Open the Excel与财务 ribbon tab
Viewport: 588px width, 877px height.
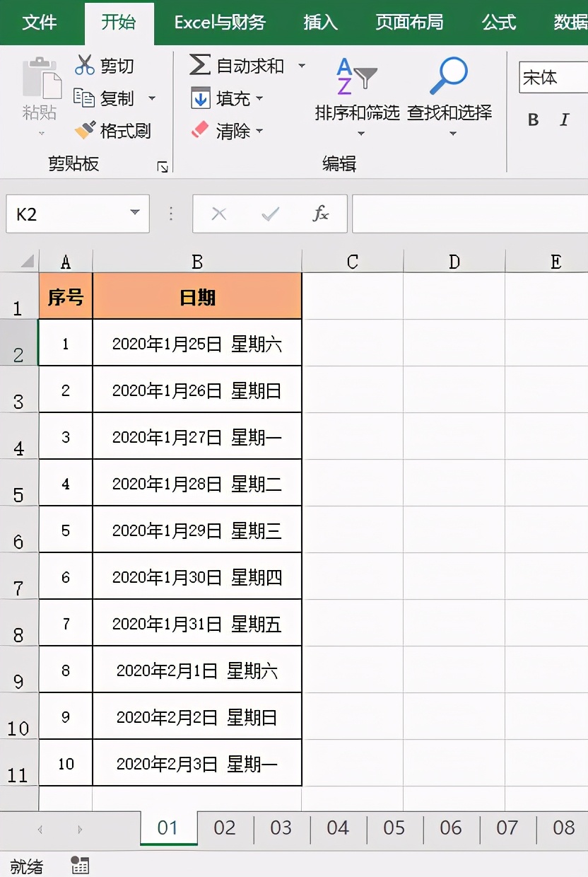coord(220,23)
